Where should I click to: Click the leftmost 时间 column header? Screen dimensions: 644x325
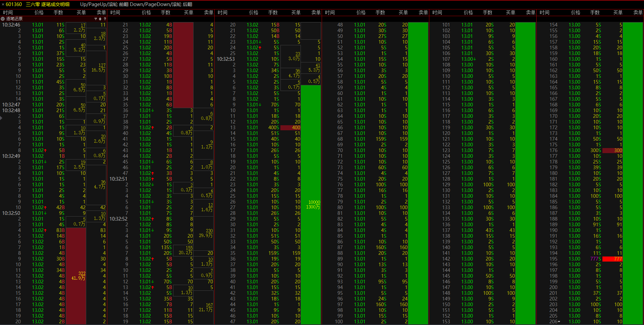8,12
